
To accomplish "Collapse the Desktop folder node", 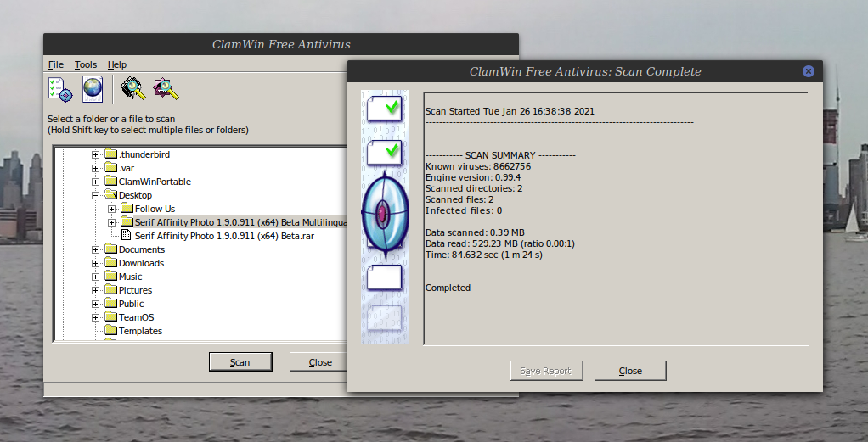I will pos(95,195).
